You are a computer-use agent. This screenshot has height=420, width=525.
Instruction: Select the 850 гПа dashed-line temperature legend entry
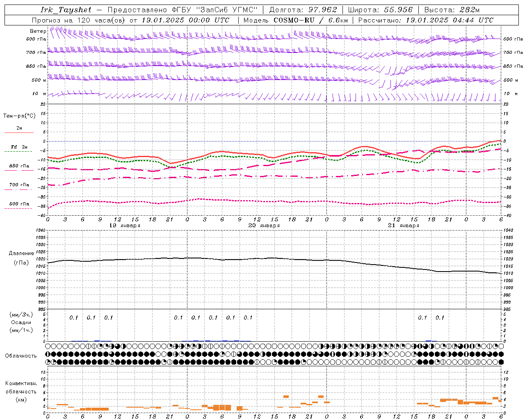coord(19,166)
